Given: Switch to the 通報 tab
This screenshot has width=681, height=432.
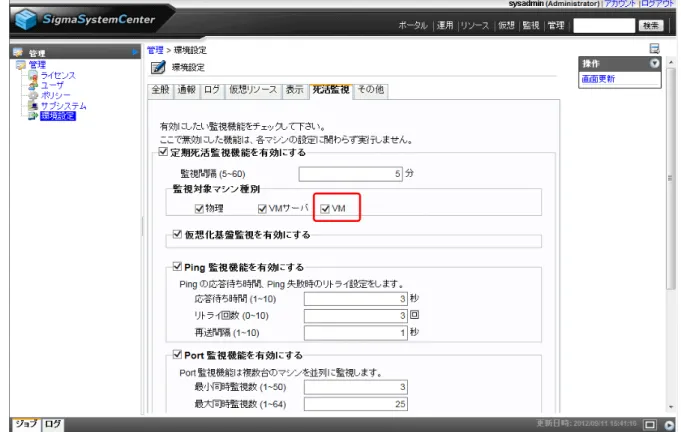Looking at the screenshot, I should [x=187, y=90].
